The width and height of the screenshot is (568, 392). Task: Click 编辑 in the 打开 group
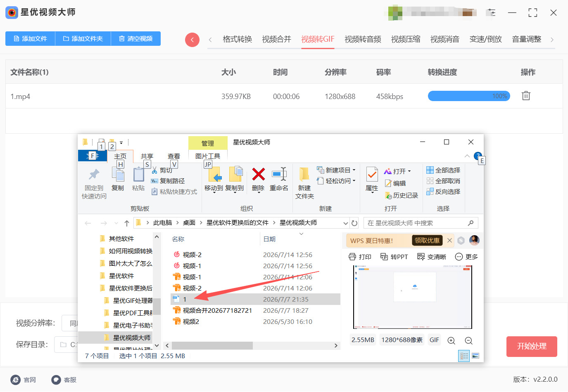pyautogui.click(x=395, y=183)
